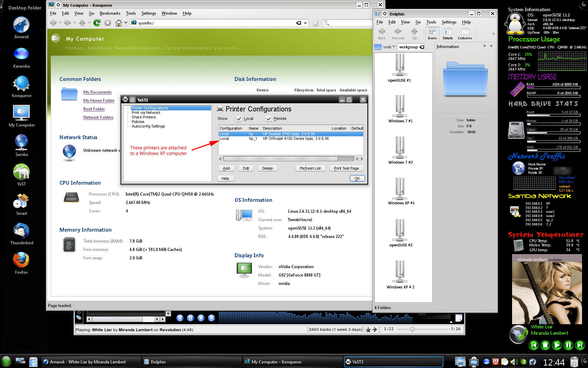Open My Home Folder link
This screenshot has width=588, height=368.
(x=99, y=101)
